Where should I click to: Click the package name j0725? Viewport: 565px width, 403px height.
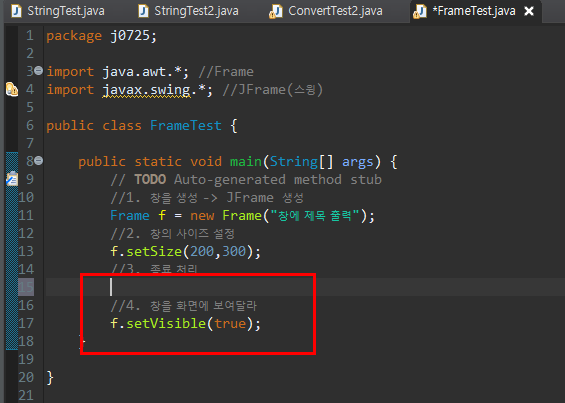(x=129, y=36)
